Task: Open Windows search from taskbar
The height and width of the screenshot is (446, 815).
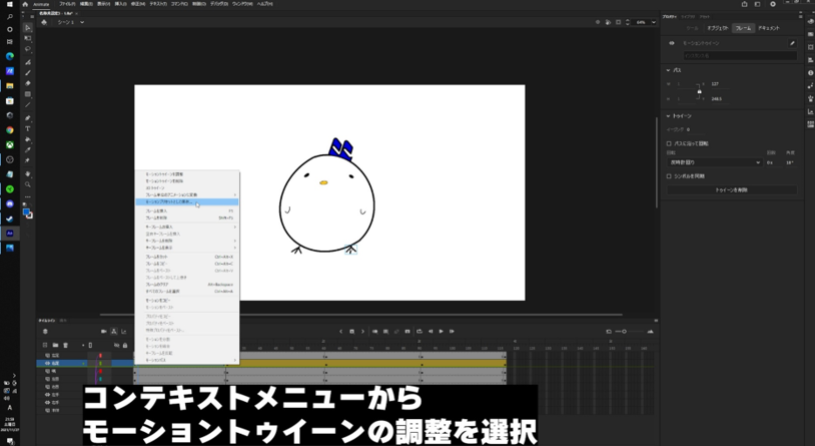Action: coord(9,17)
